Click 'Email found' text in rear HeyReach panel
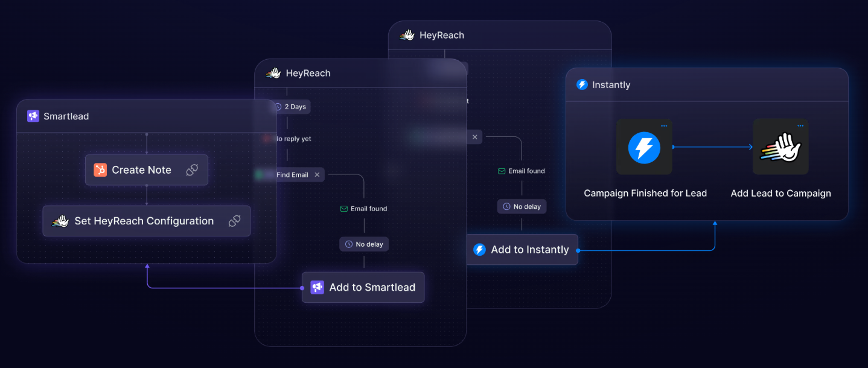This screenshot has width=868, height=368. pos(526,171)
